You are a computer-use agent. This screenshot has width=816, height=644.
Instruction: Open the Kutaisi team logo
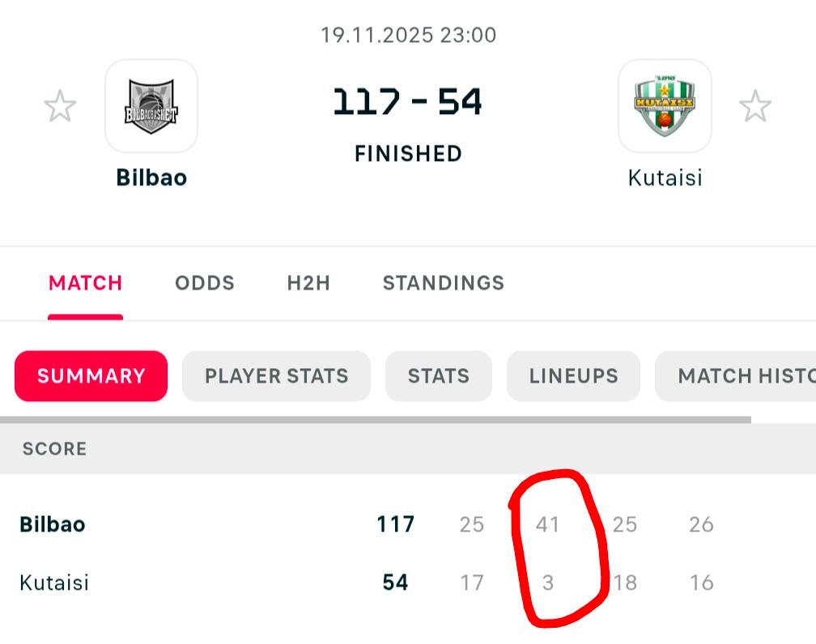[x=665, y=106]
